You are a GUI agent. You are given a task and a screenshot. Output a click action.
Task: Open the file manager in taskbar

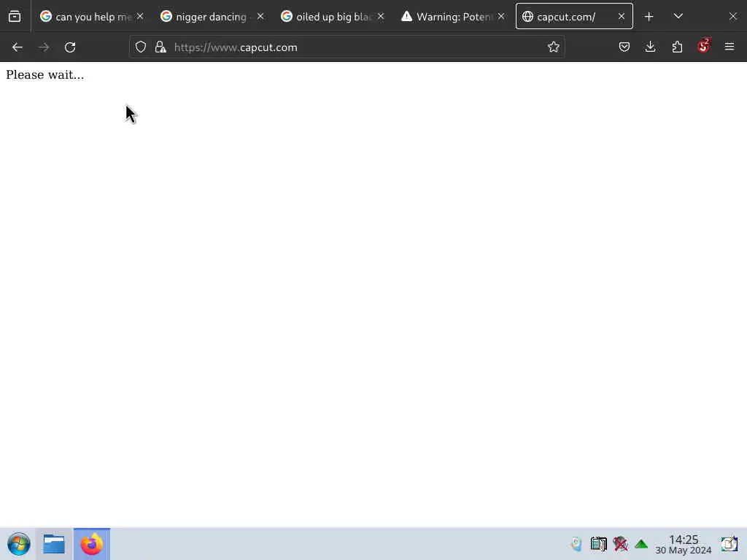click(54, 544)
